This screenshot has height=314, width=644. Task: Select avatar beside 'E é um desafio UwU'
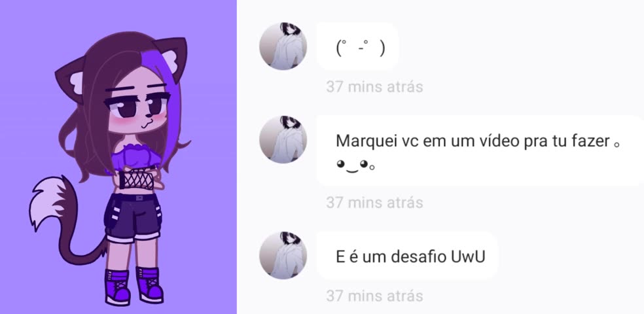283,255
